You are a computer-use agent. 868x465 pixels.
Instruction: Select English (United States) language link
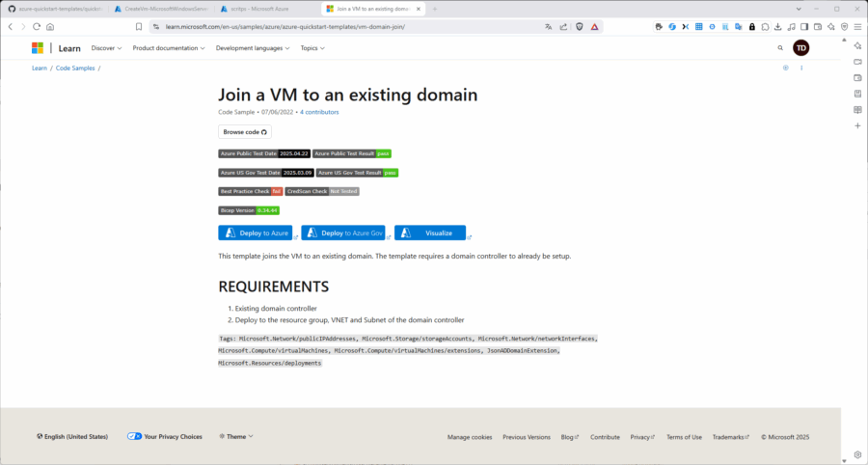pyautogui.click(x=72, y=436)
